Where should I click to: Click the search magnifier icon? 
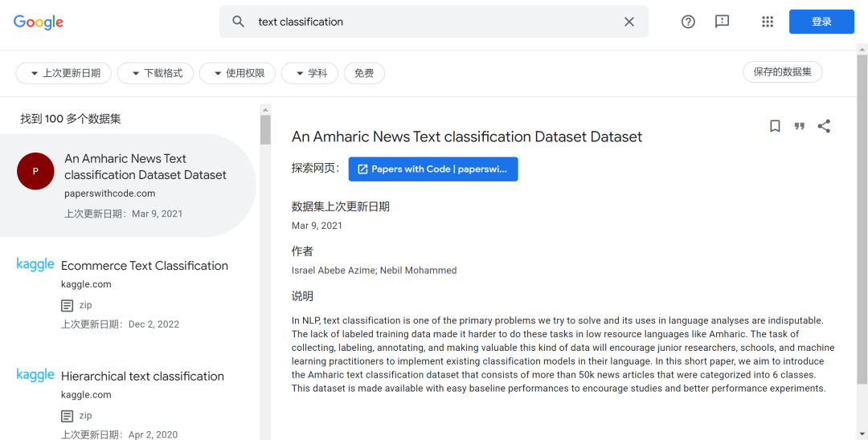pos(238,22)
